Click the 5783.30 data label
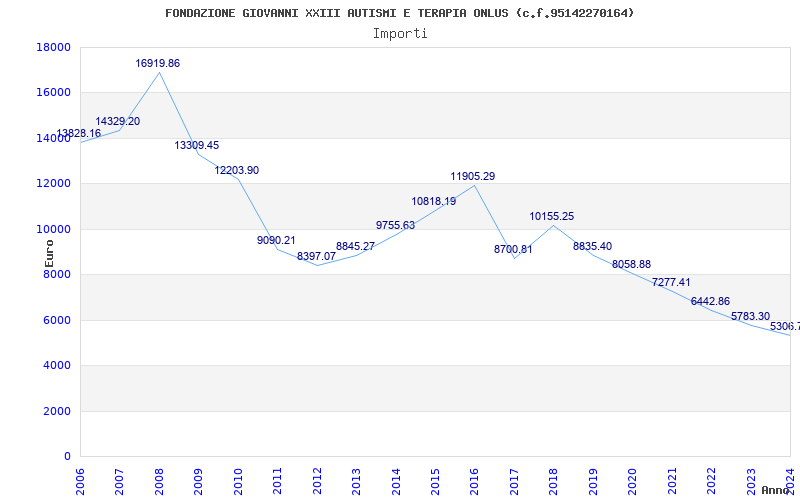This screenshot has height=500, width=800. coord(751,316)
